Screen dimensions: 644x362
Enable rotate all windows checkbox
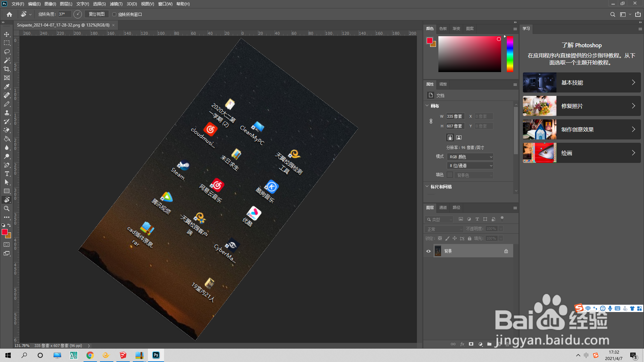[114, 14]
